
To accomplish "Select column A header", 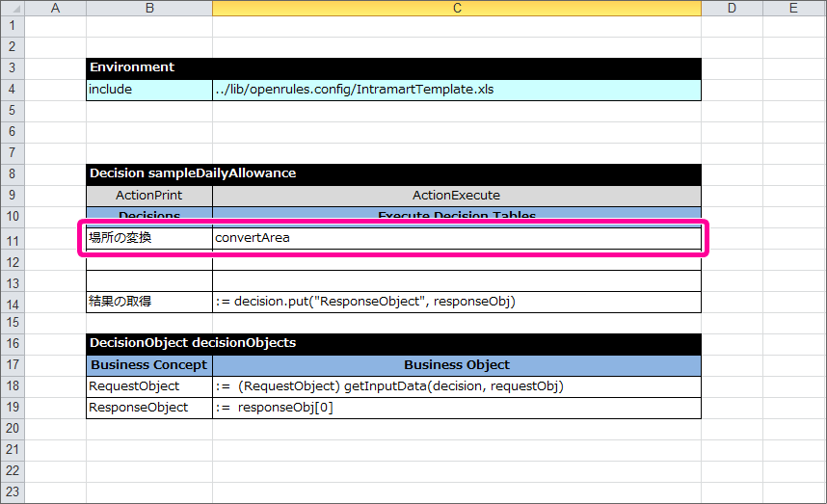I will (x=54, y=8).
